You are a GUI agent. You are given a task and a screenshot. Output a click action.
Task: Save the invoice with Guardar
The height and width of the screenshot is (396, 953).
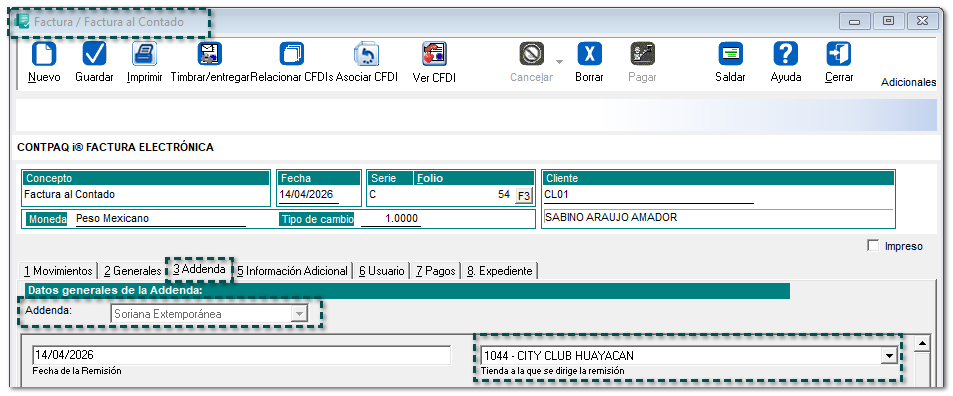point(94,54)
